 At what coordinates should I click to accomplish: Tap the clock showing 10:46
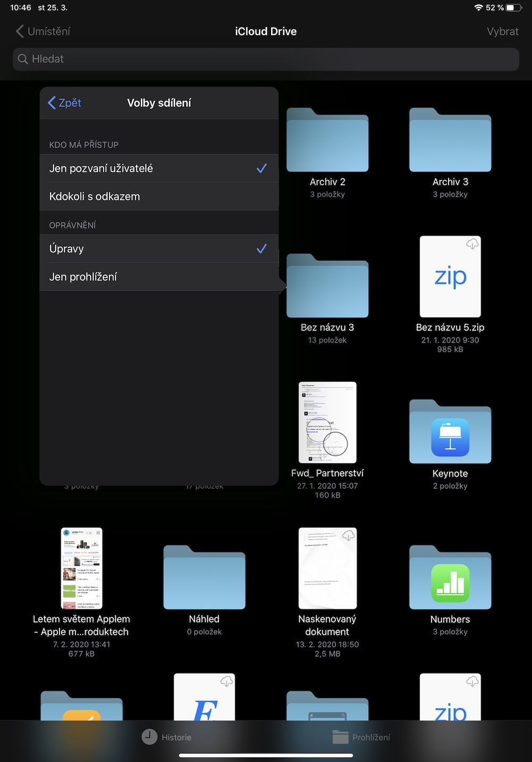[21, 7]
